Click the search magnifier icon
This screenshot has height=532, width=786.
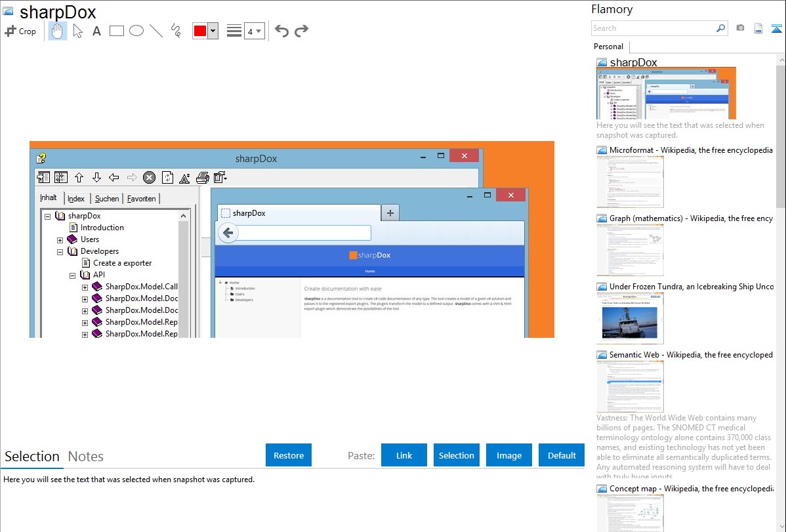tap(720, 28)
